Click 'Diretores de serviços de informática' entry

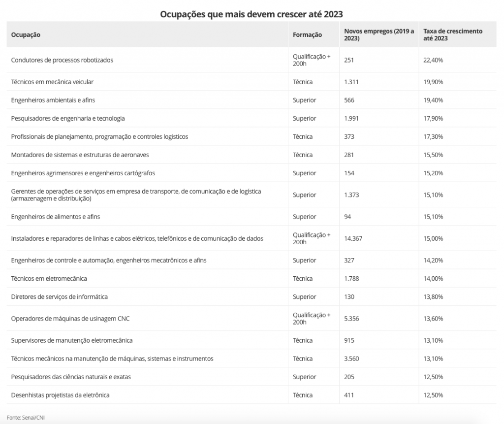click(60, 297)
